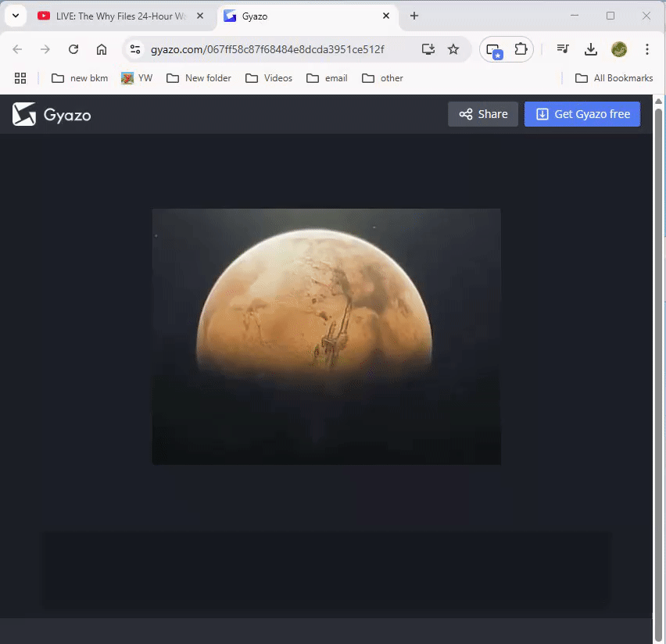
Task: Click the Gyazo logo
Action: pyautogui.click(x=52, y=114)
